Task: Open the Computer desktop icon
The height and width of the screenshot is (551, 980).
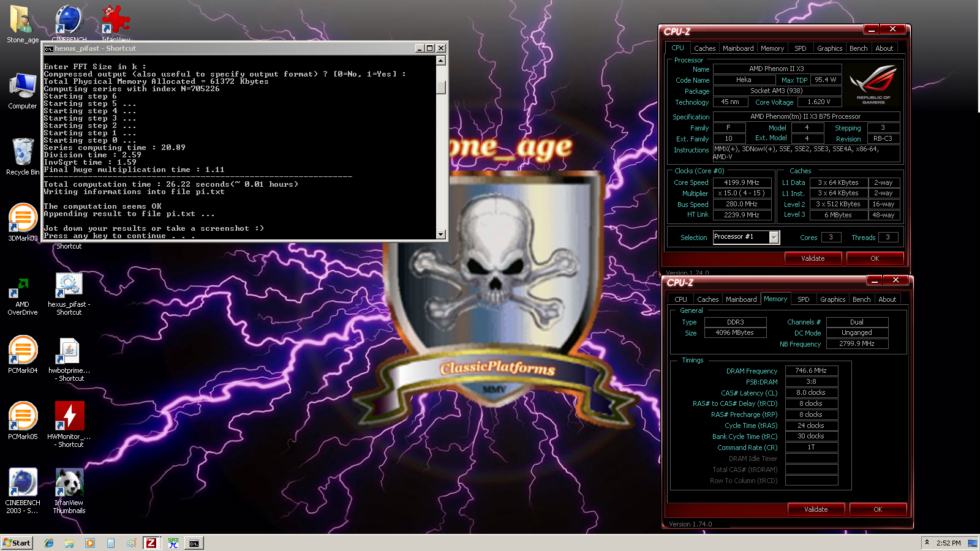Action: tap(23, 86)
